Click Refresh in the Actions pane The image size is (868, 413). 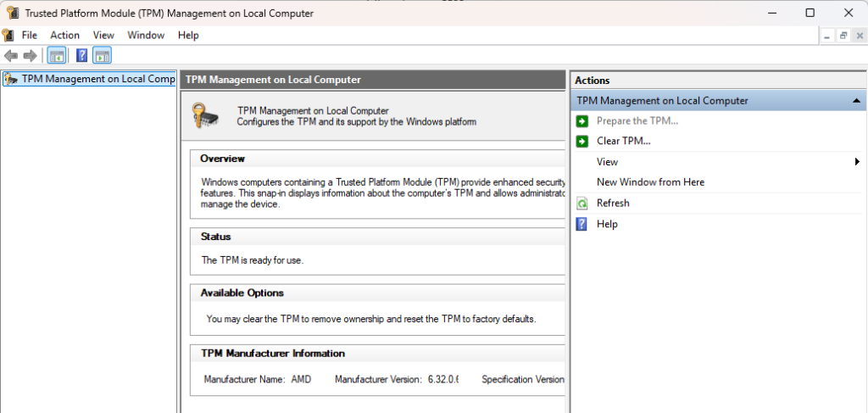(613, 204)
